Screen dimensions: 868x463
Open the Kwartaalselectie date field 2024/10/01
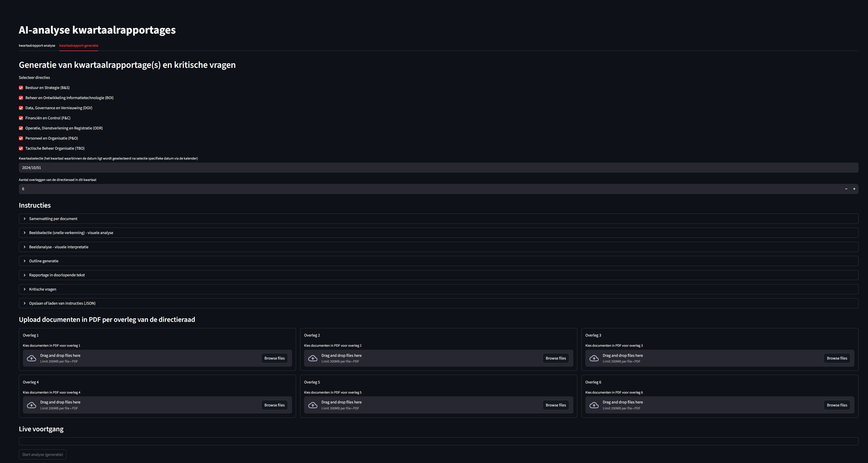pos(438,167)
